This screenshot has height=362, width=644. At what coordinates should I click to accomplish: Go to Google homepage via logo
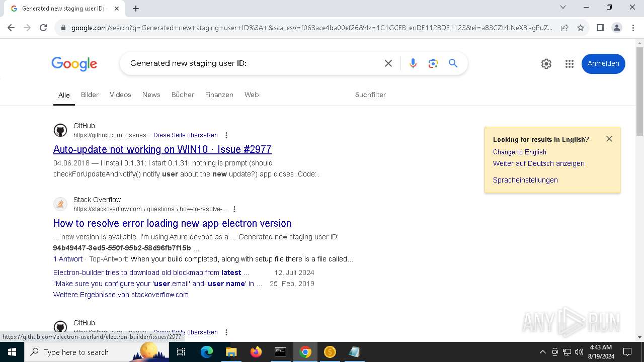point(74,64)
